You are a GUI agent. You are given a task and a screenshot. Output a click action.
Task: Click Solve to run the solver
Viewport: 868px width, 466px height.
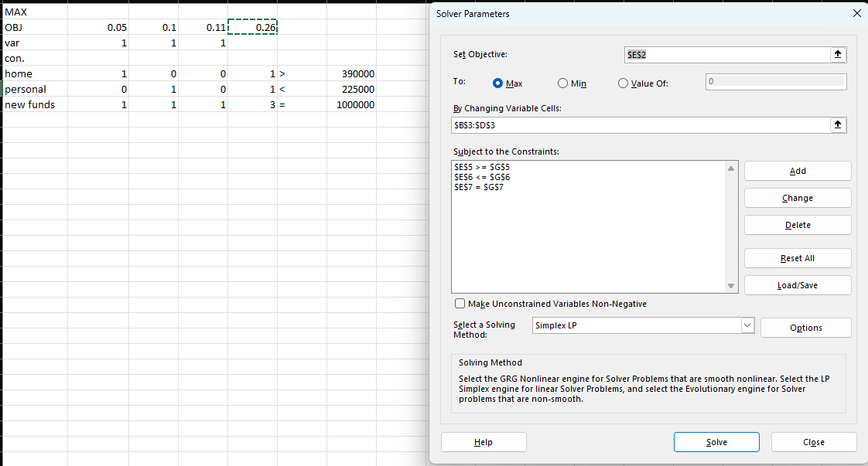click(x=716, y=441)
